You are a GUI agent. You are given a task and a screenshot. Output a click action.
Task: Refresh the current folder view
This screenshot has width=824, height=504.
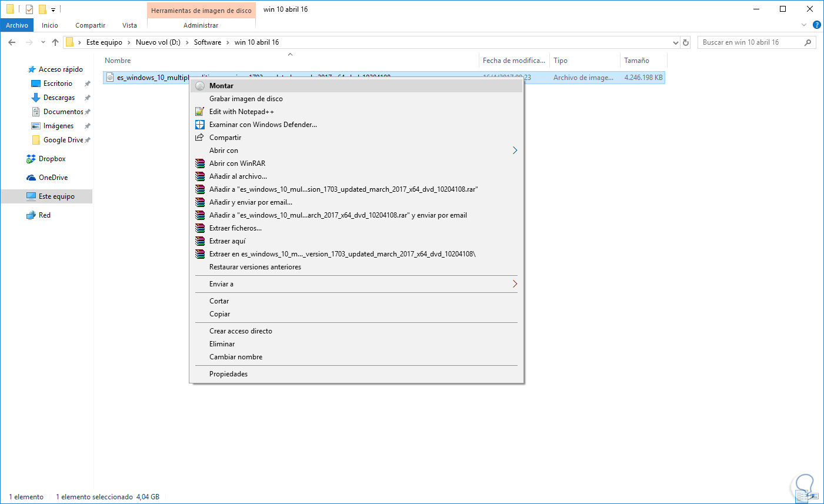(686, 42)
